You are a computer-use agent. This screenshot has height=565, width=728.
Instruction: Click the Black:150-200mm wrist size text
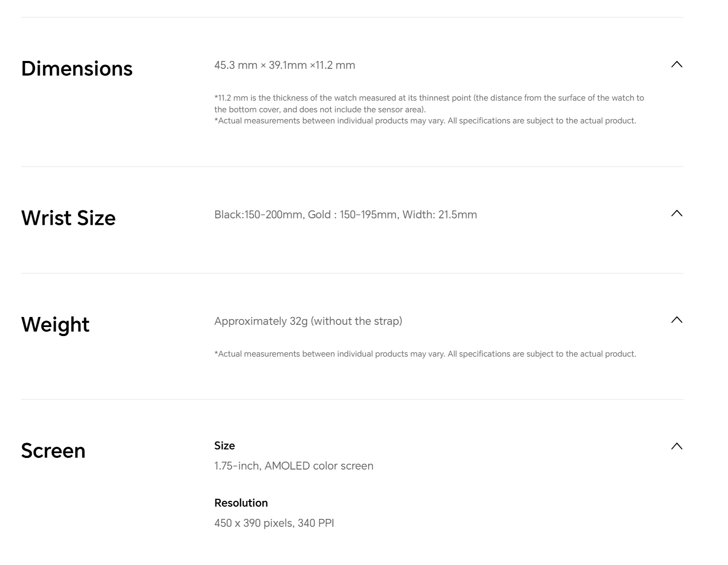(x=258, y=215)
